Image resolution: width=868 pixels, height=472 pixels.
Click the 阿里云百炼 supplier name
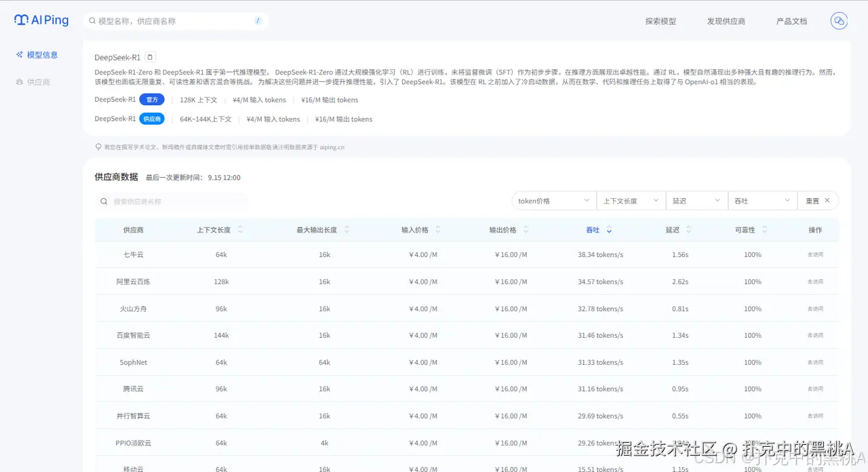pos(133,281)
